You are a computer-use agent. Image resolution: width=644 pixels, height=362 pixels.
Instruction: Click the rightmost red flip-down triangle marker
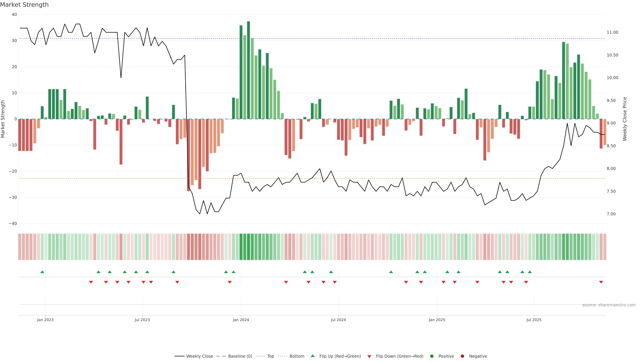[601, 282]
